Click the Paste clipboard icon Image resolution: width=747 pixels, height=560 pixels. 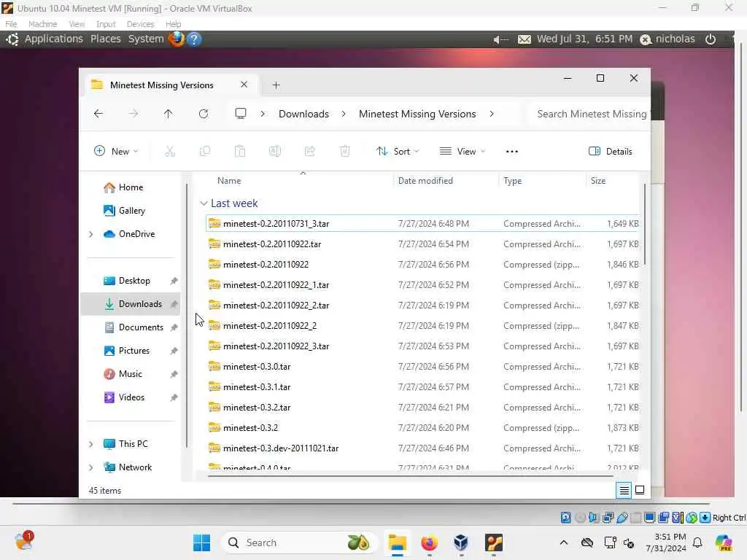click(x=239, y=152)
